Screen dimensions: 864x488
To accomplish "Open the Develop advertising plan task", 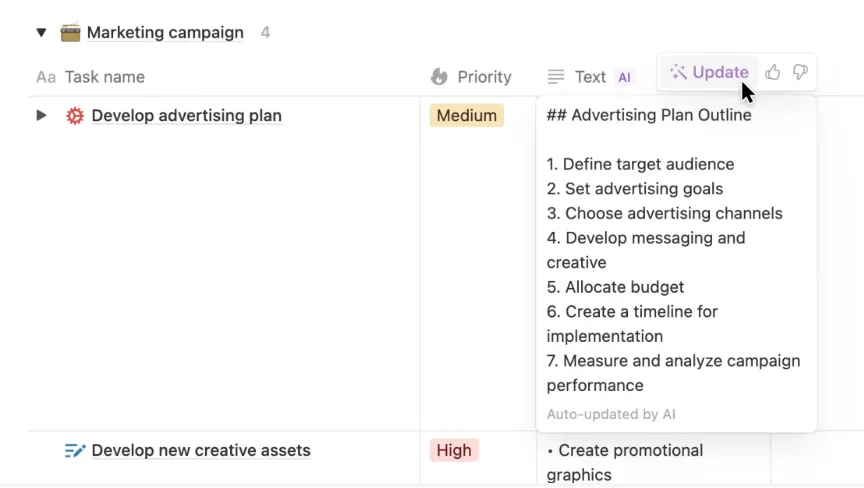I will (186, 116).
